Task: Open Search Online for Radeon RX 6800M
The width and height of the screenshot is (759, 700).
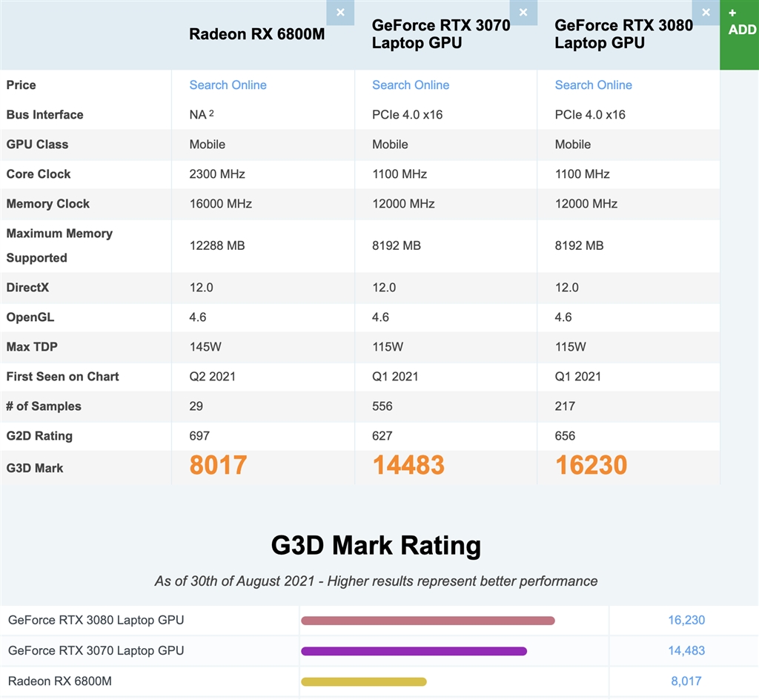Action: tap(228, 85)
